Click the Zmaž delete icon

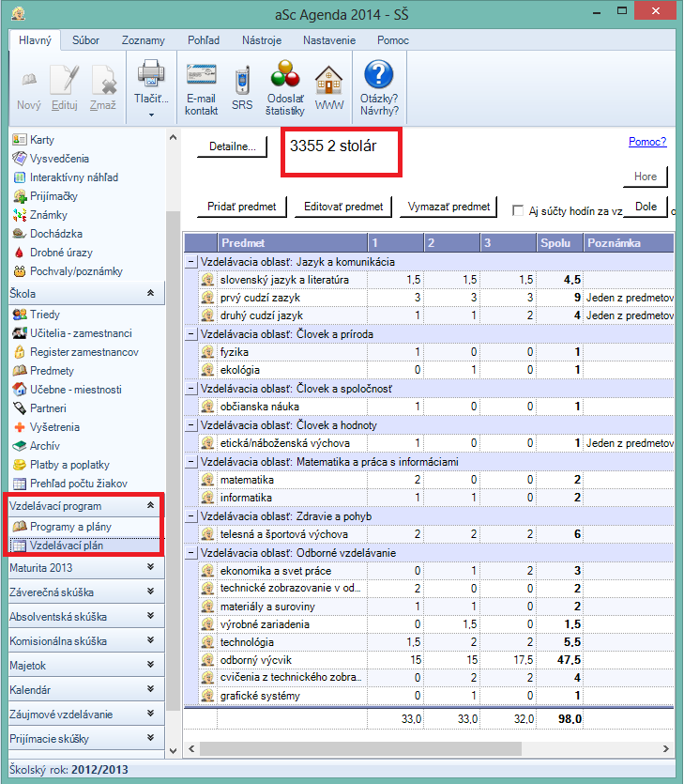103,80
